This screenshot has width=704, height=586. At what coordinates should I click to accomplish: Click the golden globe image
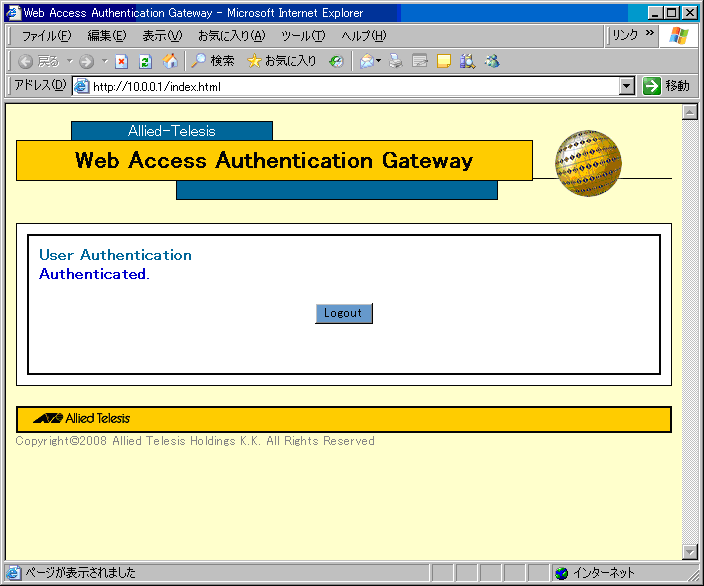[588, 163]
